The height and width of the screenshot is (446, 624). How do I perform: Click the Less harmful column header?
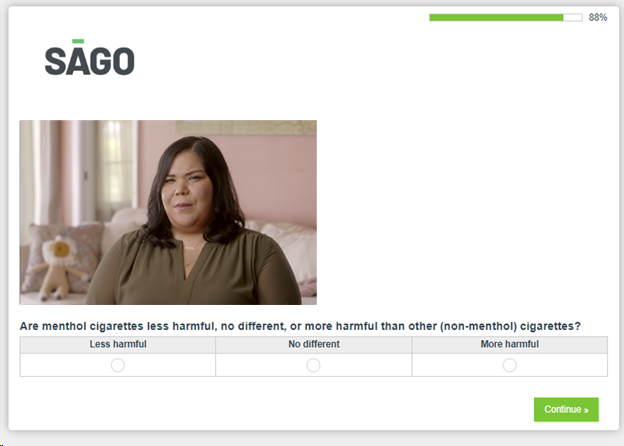tap(118, 345)
